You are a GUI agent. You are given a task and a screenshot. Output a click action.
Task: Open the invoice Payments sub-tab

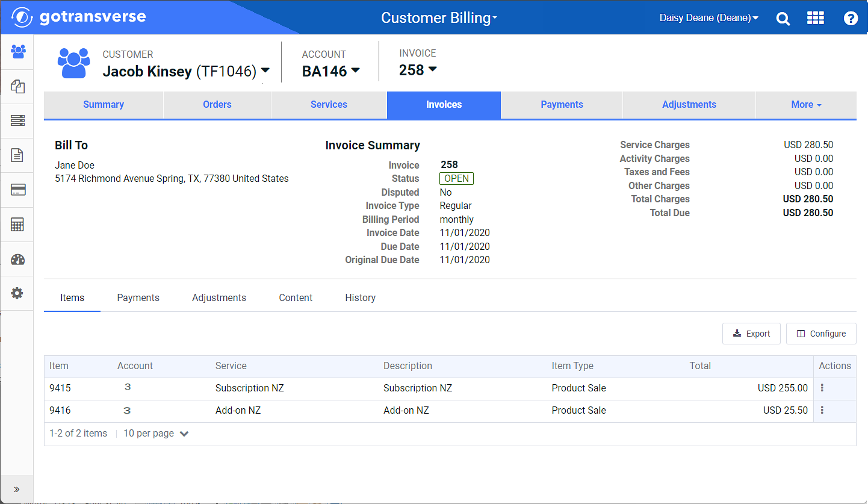coord(138,298)
